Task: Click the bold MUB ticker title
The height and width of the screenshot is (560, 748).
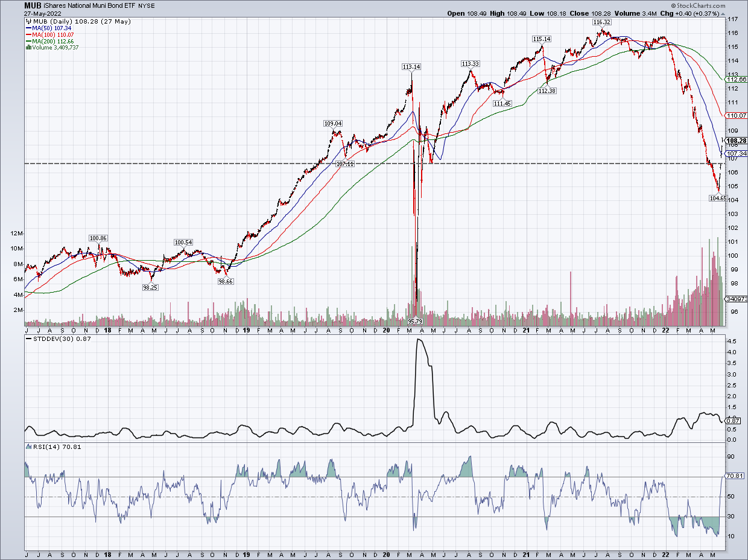Action: click(x=33, y=5)
